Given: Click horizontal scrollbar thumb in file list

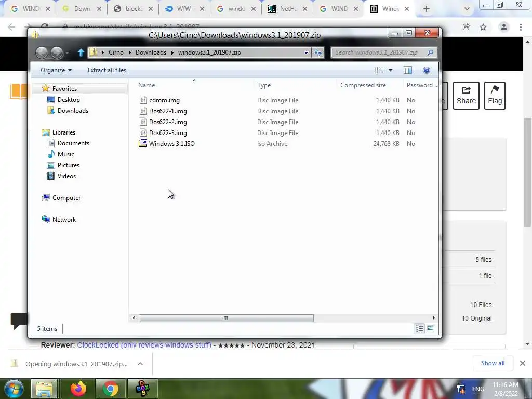Looking at the screenshot, I should [226, 318].
